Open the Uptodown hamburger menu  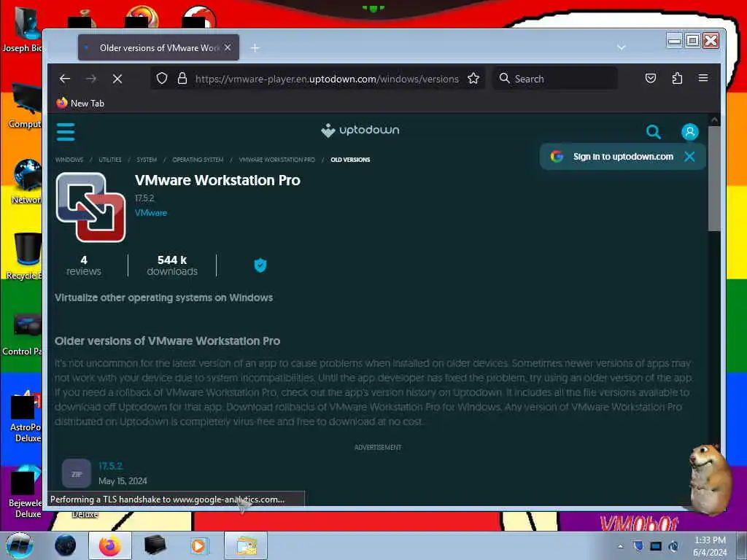[x=65, y=132]
